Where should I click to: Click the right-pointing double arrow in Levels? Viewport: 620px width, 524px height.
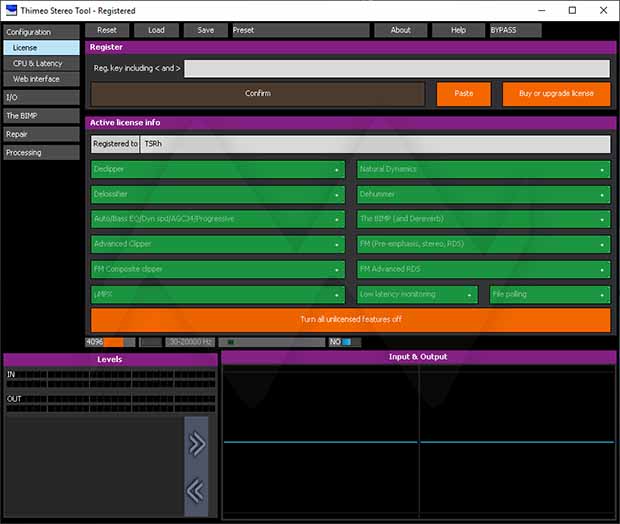(x=197, y=443)
